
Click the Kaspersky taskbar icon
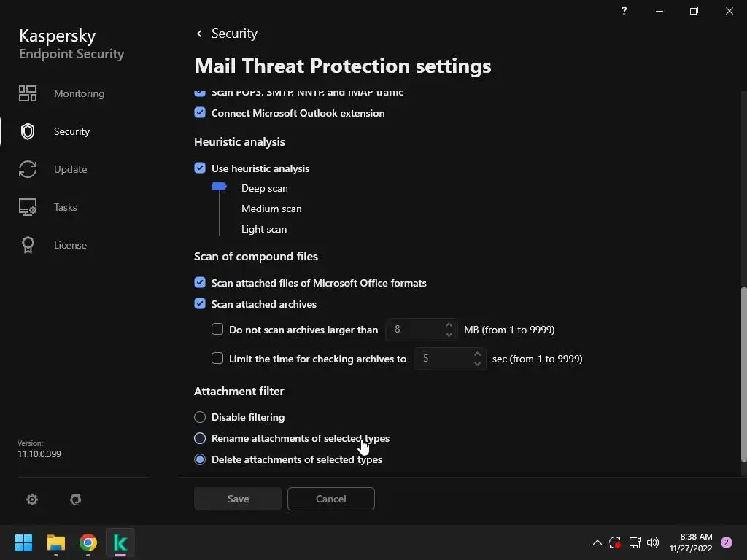click(x=120, y=542)
